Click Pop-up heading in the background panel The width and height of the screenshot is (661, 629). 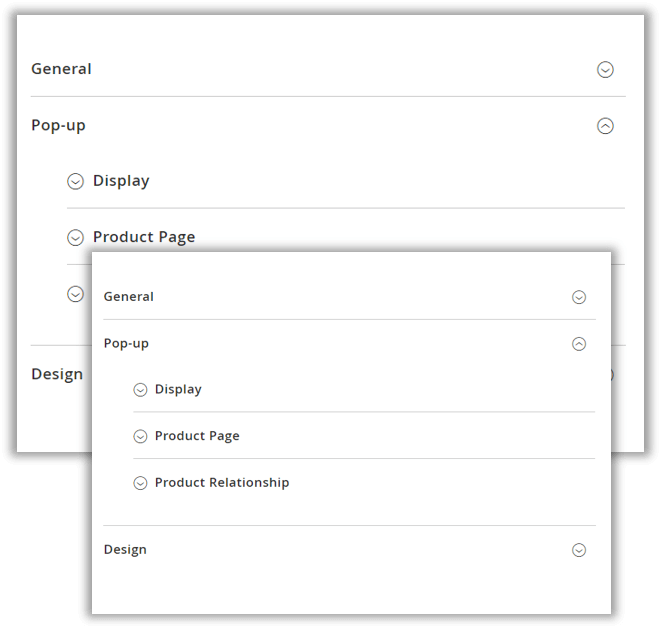tap(58, 125)
